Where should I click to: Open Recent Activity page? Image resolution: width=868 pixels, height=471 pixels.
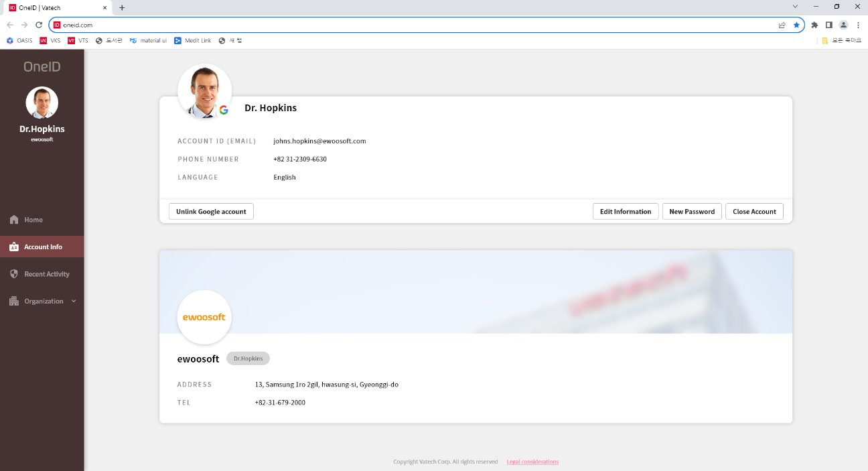tap(42, 274)
